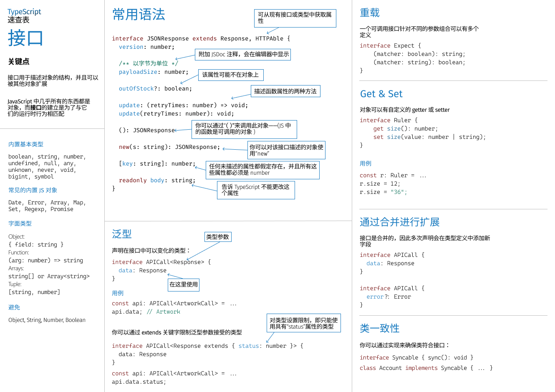Click the 类一致性 heading
Image resolution: width=555 pixels, height=392 pixels.
click(x=380, y=328)
